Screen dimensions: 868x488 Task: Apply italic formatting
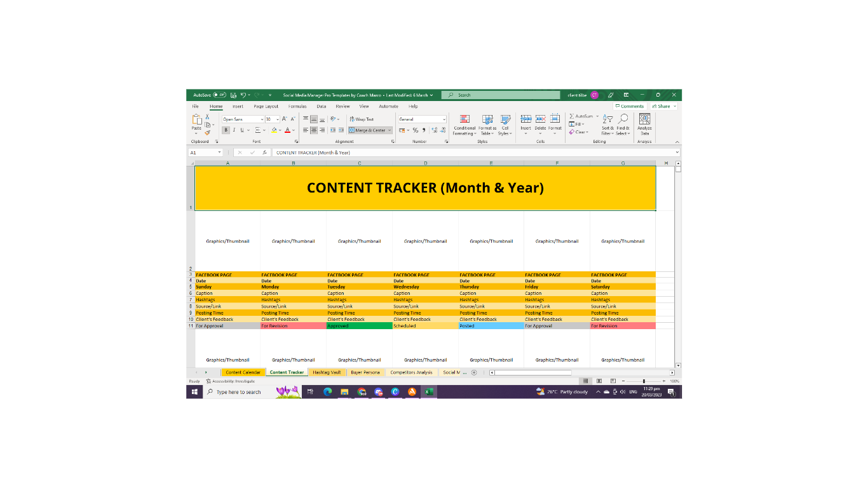click(234, 130)
